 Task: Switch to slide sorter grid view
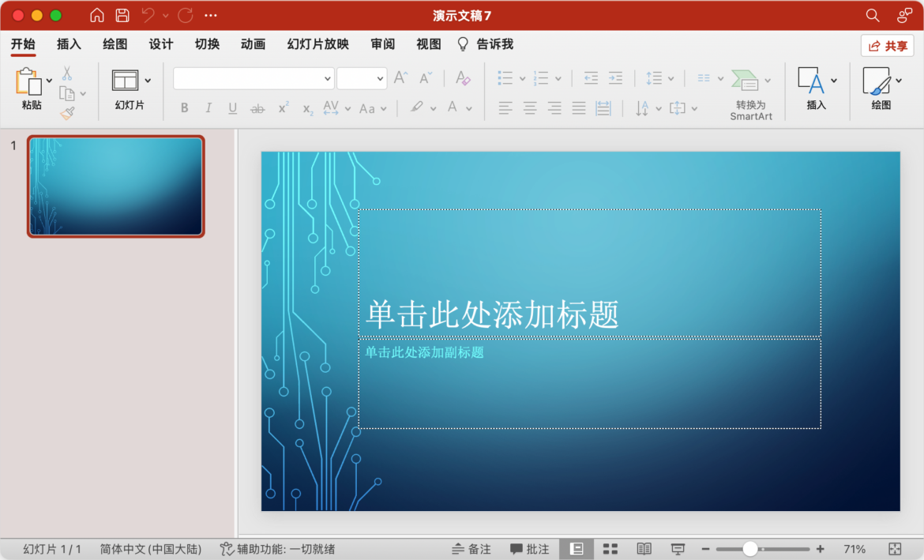(x=610, y=549)
